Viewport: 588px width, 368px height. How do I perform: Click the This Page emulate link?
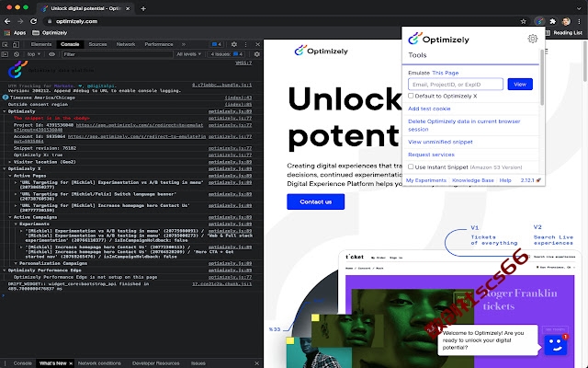click(x=445, y=73)
